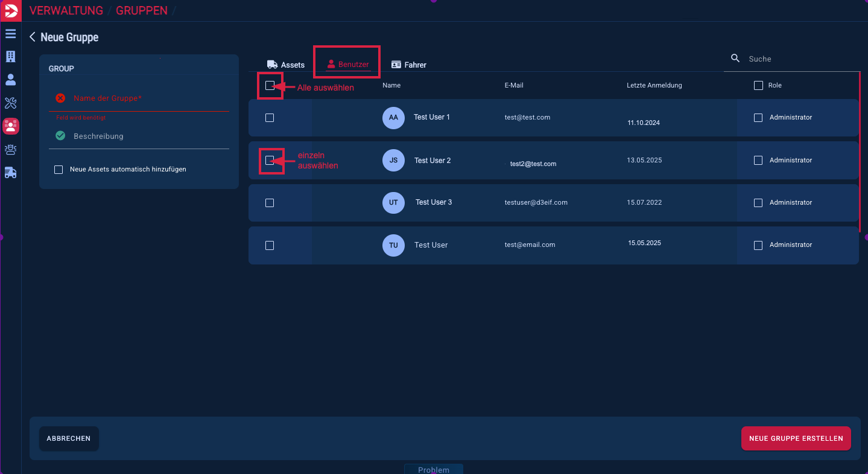Check the Administrator role box for Test User 1
Viewport: 868px width, 474px height.
758,118
